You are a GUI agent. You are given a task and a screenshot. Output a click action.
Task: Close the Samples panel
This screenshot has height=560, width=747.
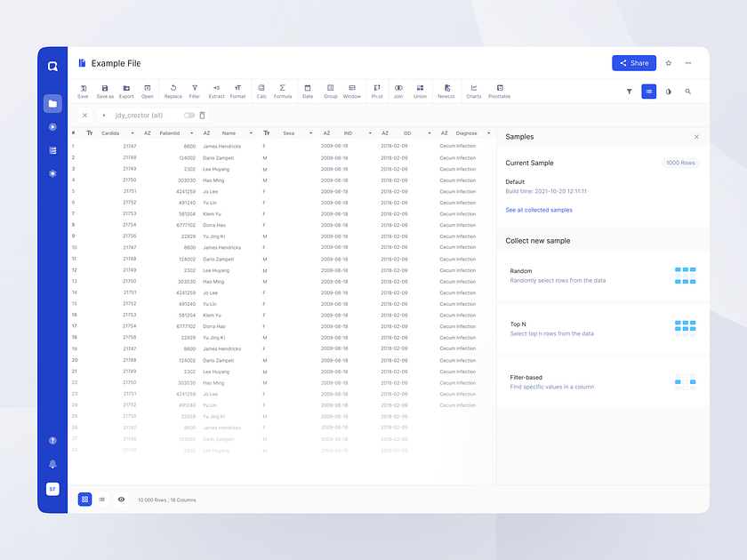(696, 137)
